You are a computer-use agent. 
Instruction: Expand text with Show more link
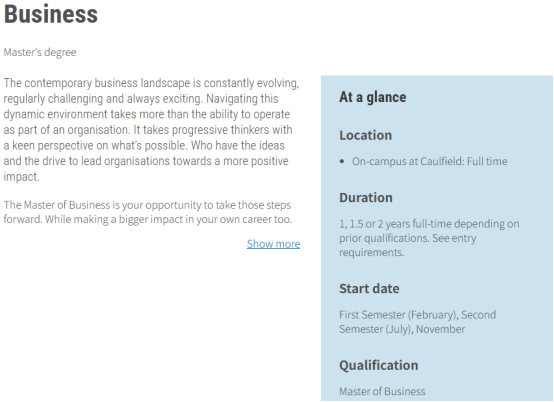click(x=273, y=244)
